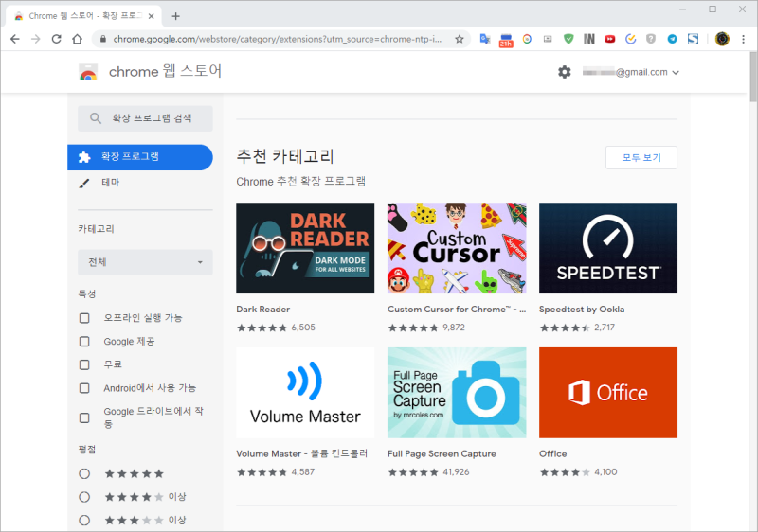This screenshot has height=532, width=758.
Task: Open the Office extension title
Action: pos(553,454)
